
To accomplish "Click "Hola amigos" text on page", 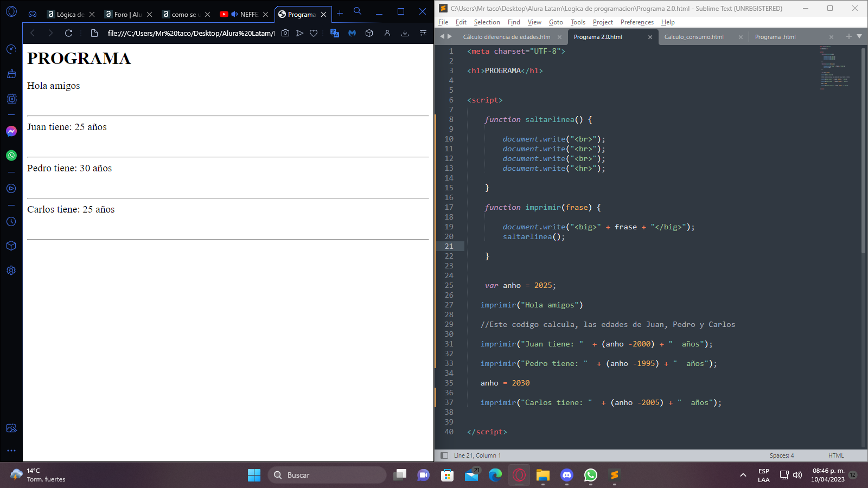I will click(54, 86).
